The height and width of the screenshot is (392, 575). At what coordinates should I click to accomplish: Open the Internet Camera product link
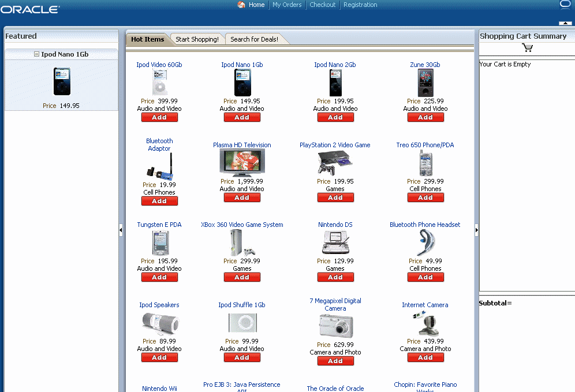click(425, 305)
